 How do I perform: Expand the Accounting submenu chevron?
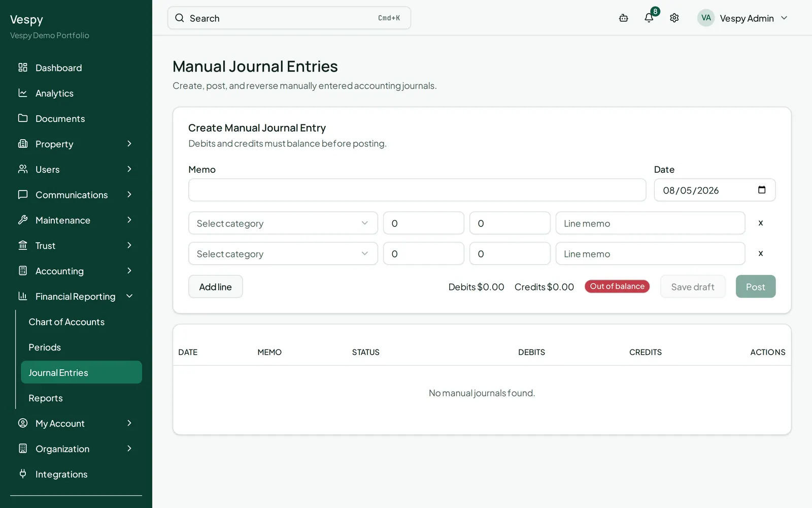(x=129, y=271)
